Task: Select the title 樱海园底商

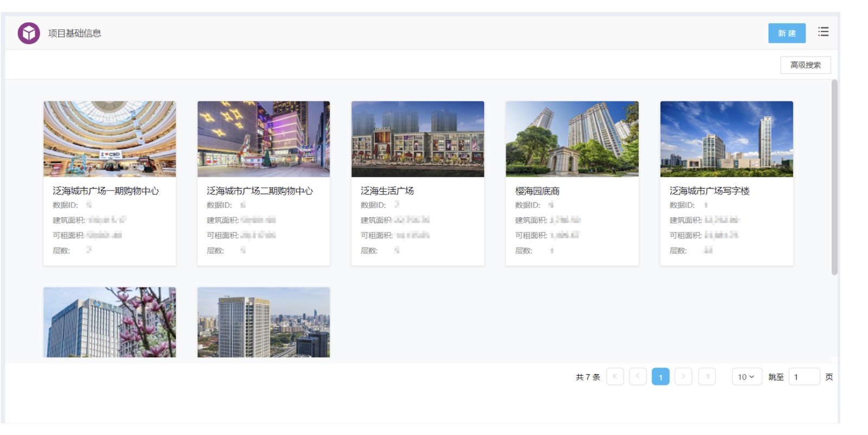Action: [537, 191]
